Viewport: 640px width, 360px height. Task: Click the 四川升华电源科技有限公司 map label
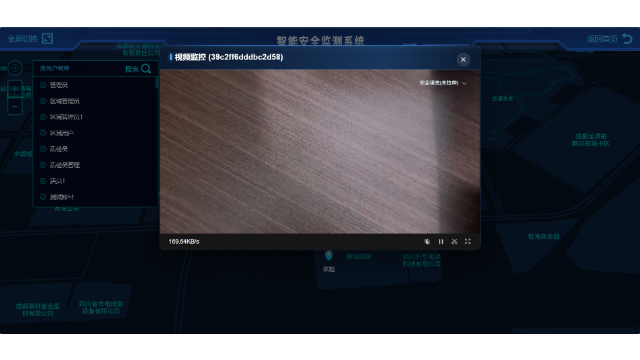point(422,260)
